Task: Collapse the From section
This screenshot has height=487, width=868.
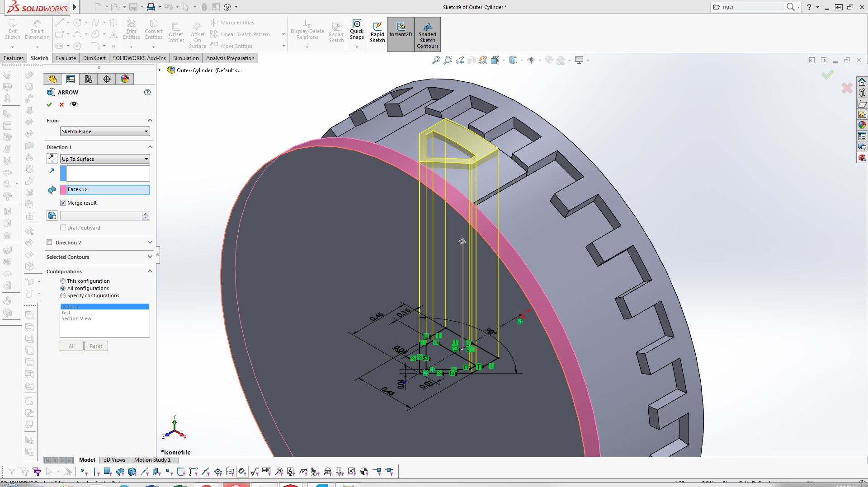Action: click(x=150, y=120)
